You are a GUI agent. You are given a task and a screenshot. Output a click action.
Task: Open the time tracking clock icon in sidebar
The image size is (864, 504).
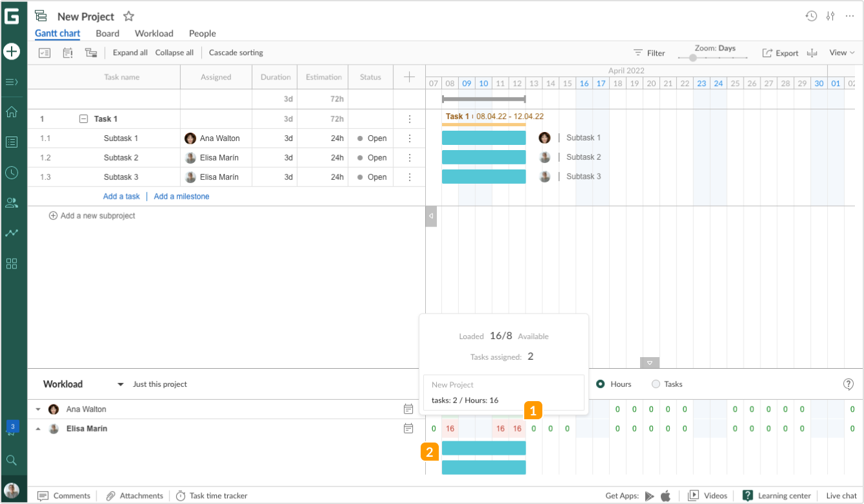[12, 172]
